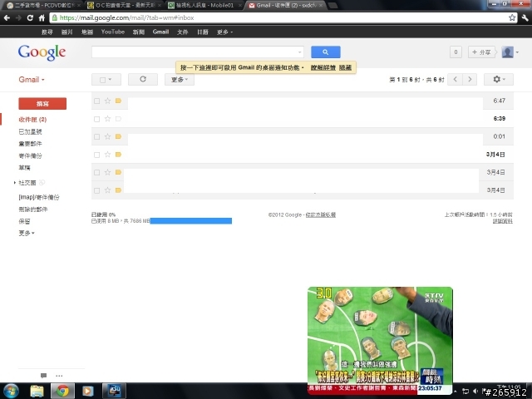Click the learn more link in notification banner

point(323,67)
